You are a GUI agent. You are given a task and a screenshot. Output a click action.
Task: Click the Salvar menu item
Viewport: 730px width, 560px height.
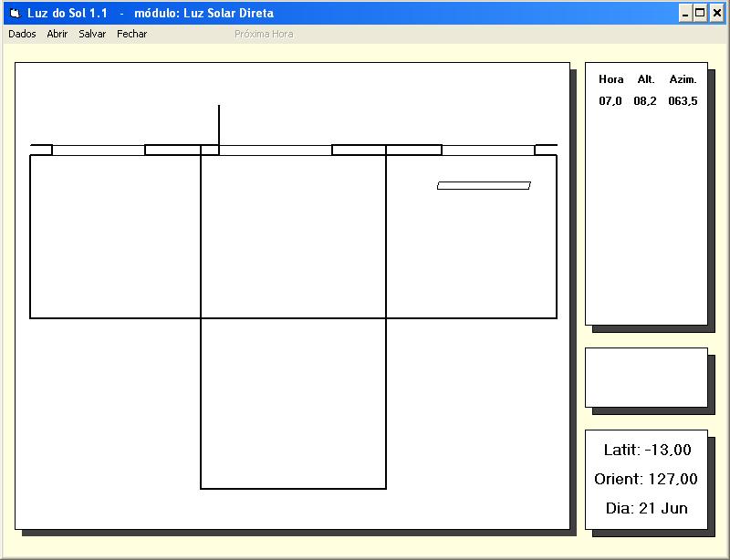pos(92,34)
